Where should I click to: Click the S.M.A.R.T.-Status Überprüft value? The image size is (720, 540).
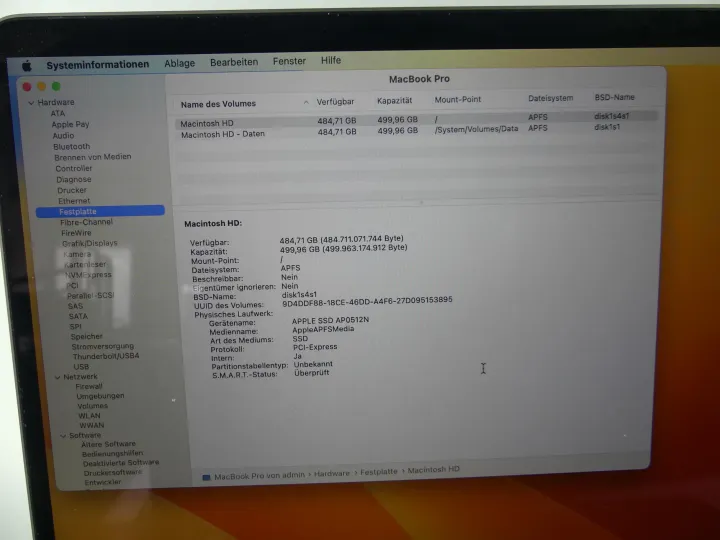point(311,373)
